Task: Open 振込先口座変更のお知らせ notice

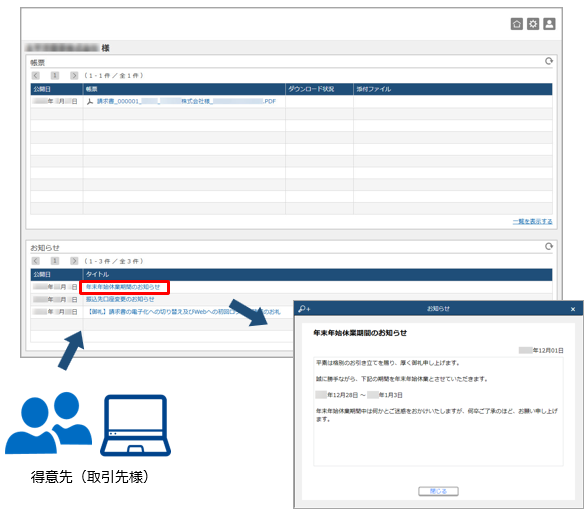Action: [120, 299]
